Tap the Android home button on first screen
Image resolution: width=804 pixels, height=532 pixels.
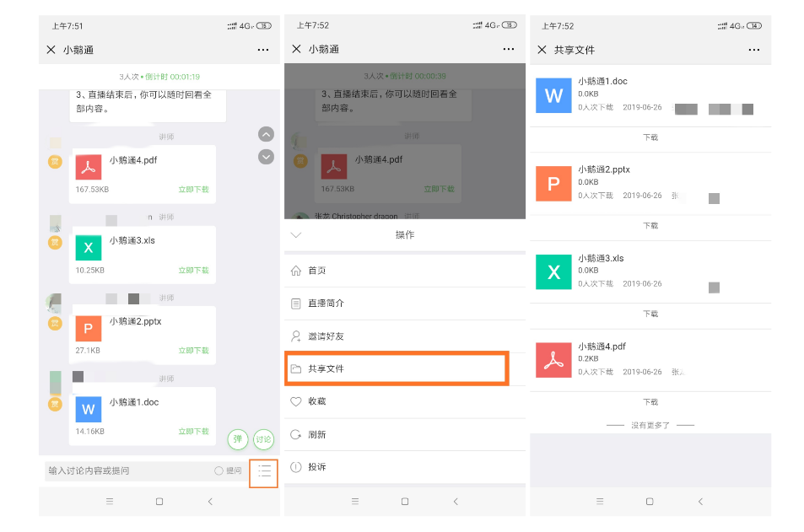pyautogui.click(x=159, y=502)
